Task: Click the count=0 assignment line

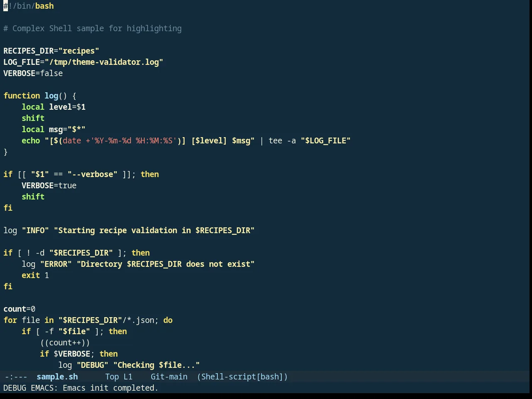Action: click(20, 309)
